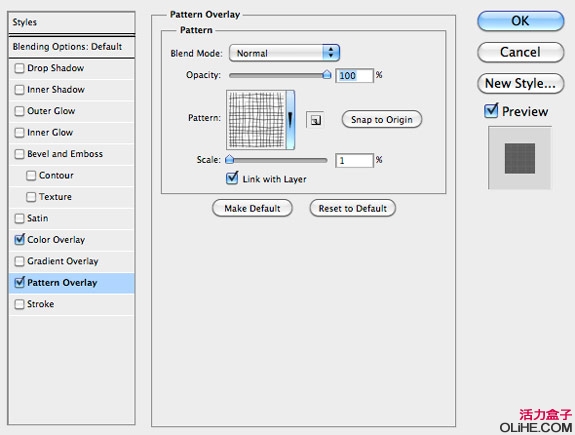This screenshot has height=435, width=575.
Task: Open the Blend Mode dropdown
Action: click(284, 53)
